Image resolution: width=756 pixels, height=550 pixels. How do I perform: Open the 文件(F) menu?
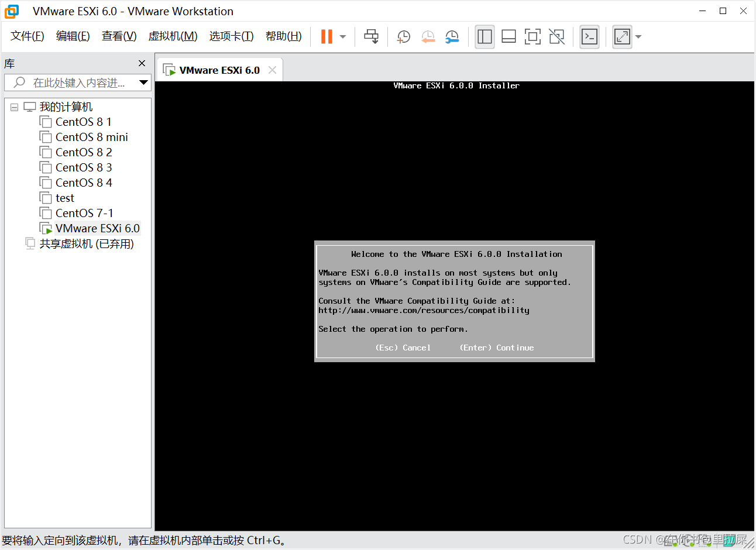point(28,36)
